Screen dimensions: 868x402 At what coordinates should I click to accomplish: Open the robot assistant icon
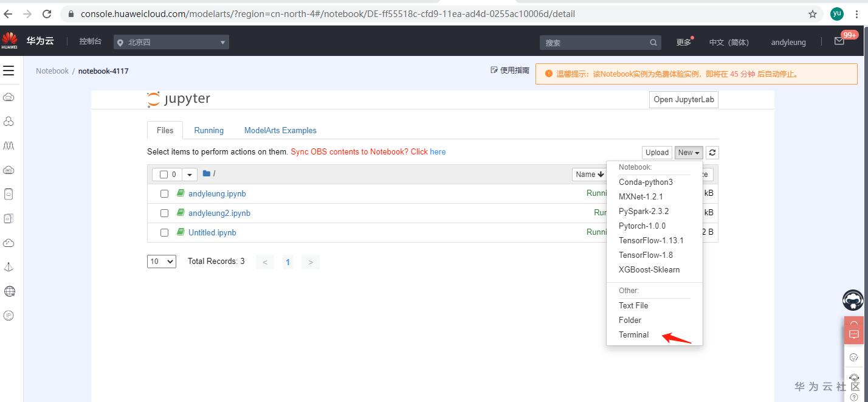coord(853,300)
